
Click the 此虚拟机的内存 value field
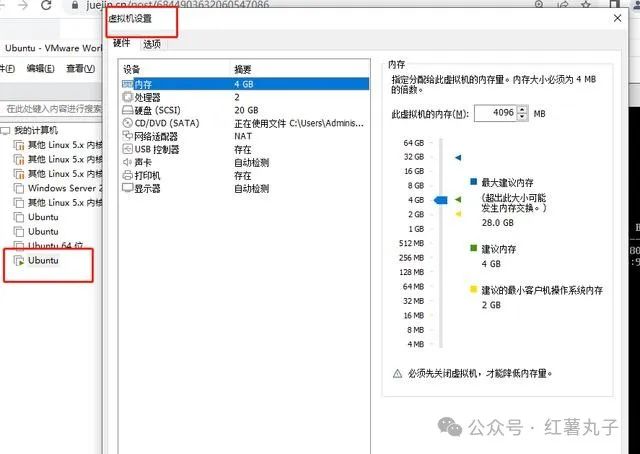(496, 113)
